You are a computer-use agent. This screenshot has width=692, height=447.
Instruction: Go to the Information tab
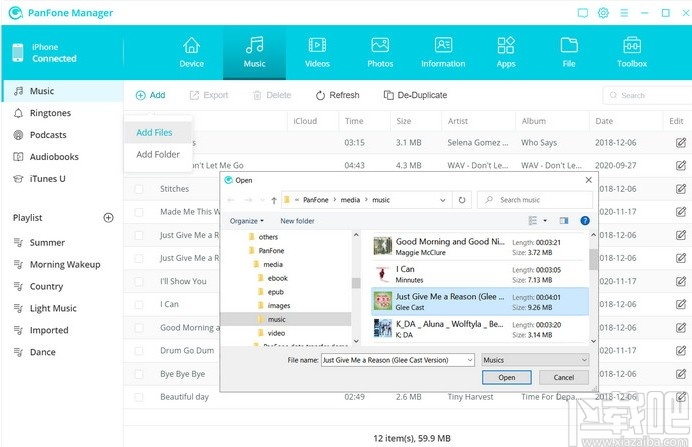[x=443, y=53]
